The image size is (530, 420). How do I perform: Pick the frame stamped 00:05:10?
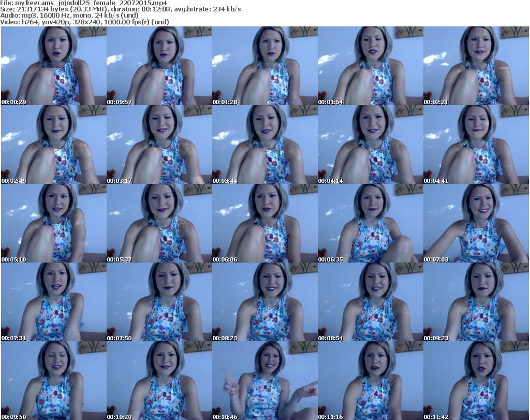(x=54, y=223)
